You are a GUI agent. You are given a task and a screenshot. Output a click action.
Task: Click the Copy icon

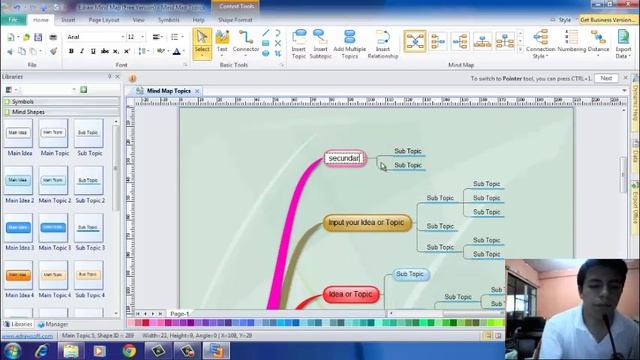[x=22, y=51]
